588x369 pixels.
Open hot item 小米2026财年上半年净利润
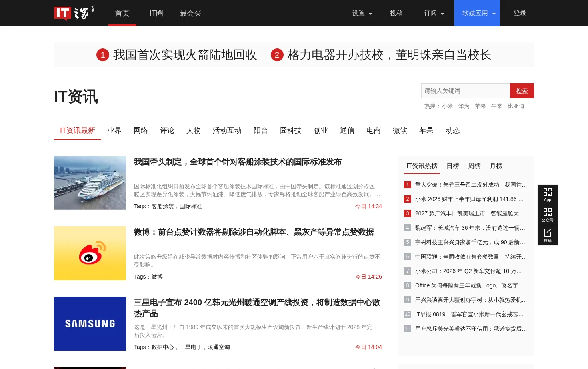click(x=470, y=199)
